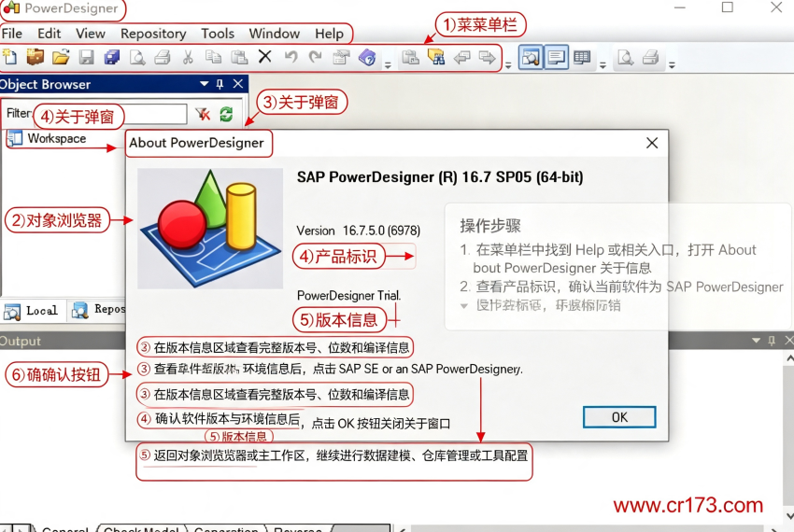Image resolution: width=794 pixels, height=532 pixels.
Task: Switch to the Local tab
Action: [x=32, y=311]
